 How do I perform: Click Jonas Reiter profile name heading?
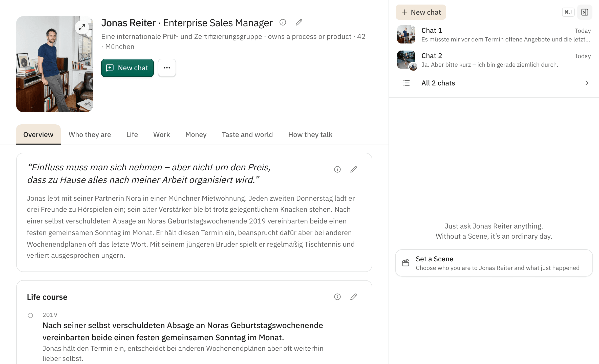[129, 23]
